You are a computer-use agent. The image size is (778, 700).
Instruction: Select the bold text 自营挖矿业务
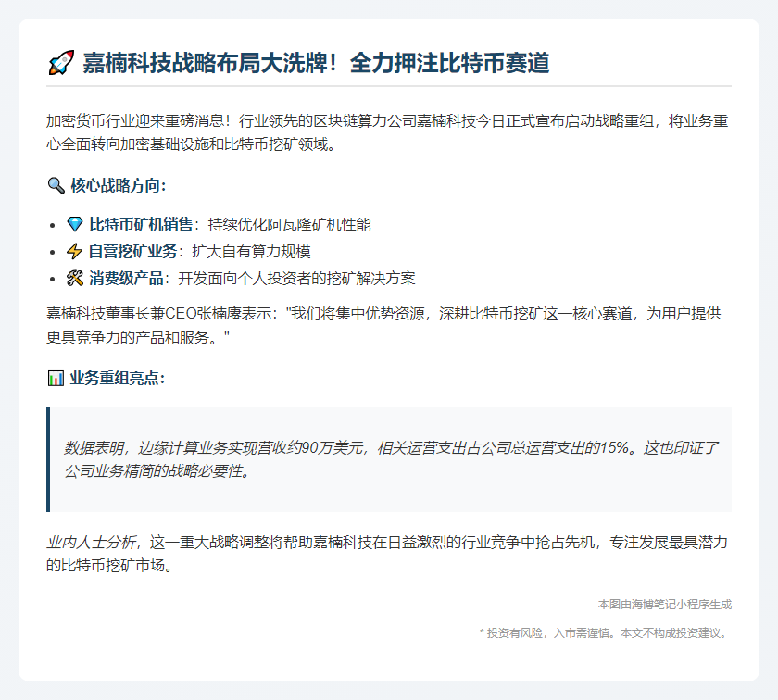[133, 251]
